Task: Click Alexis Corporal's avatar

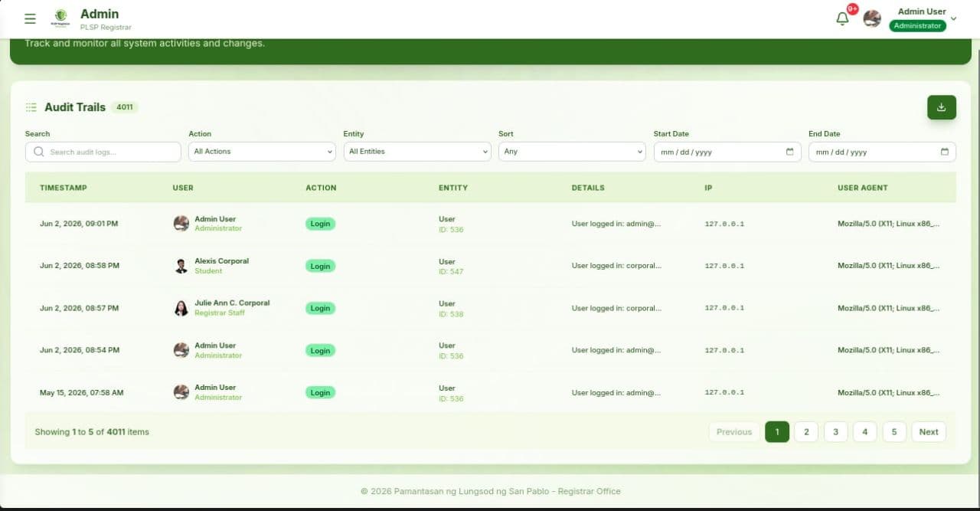Action: [x=181, y=266]
